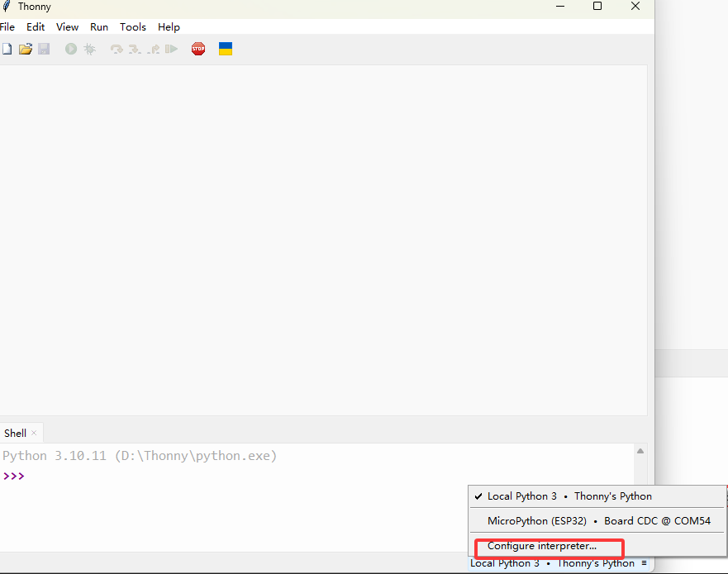Click the Step over icon
728x574 pixels.
click(x=117, y=50)
